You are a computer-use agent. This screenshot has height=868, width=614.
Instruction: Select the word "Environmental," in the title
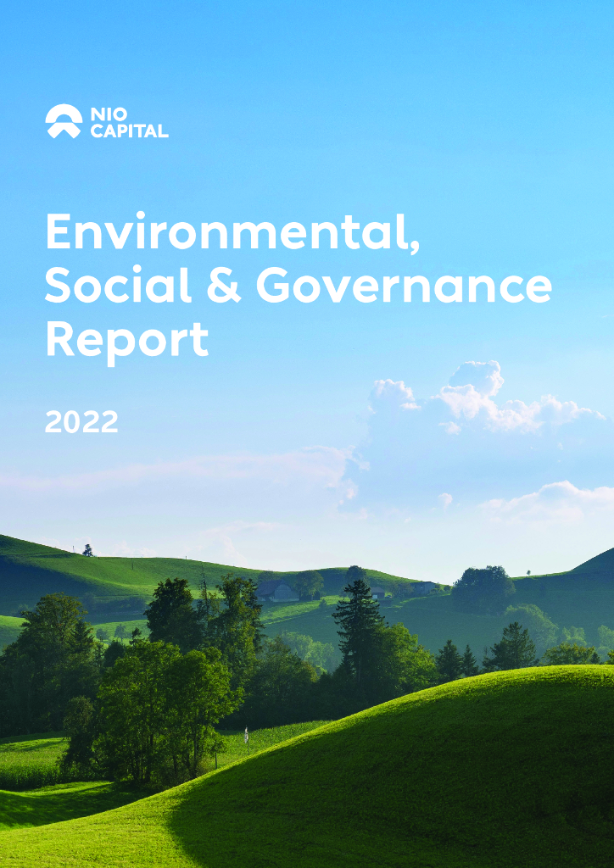[232, 232]
